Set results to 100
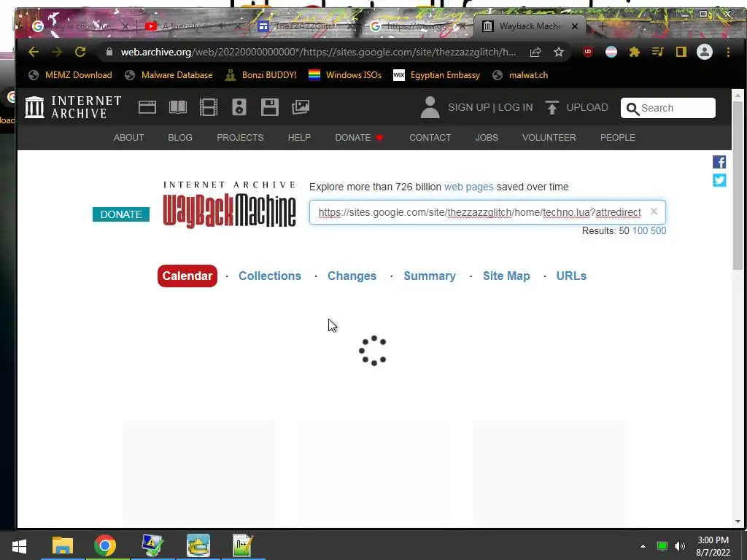The width and height of the screenshot is (747, 560). [x=640, y=230]
